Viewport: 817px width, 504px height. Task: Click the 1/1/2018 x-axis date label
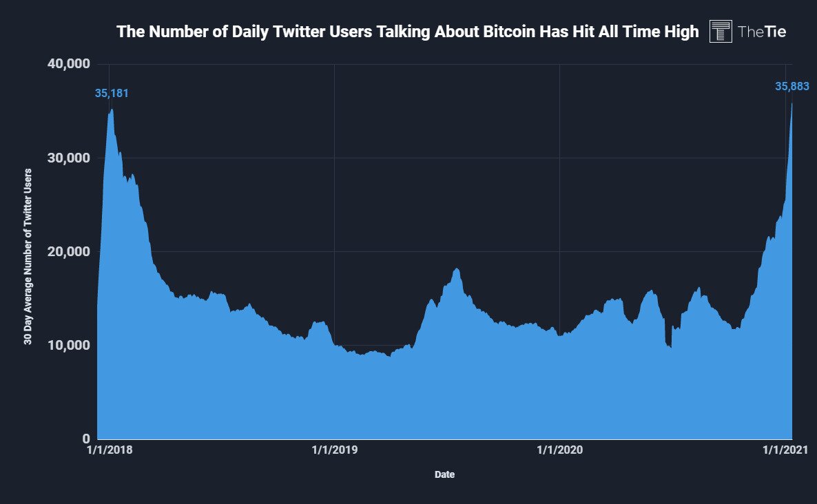click(x=110, y=450)
